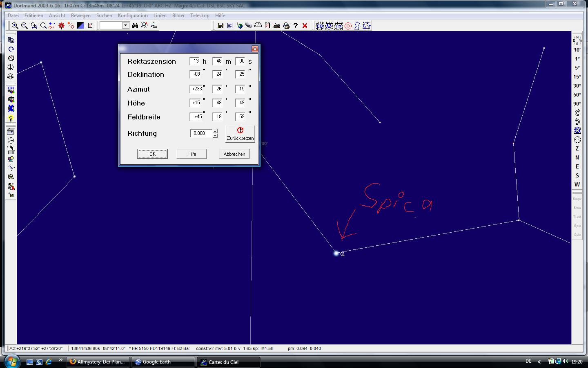The image size is (588, 368).
Task: Confirm the position dialog with OK
Action: click(x=152, y=154)
